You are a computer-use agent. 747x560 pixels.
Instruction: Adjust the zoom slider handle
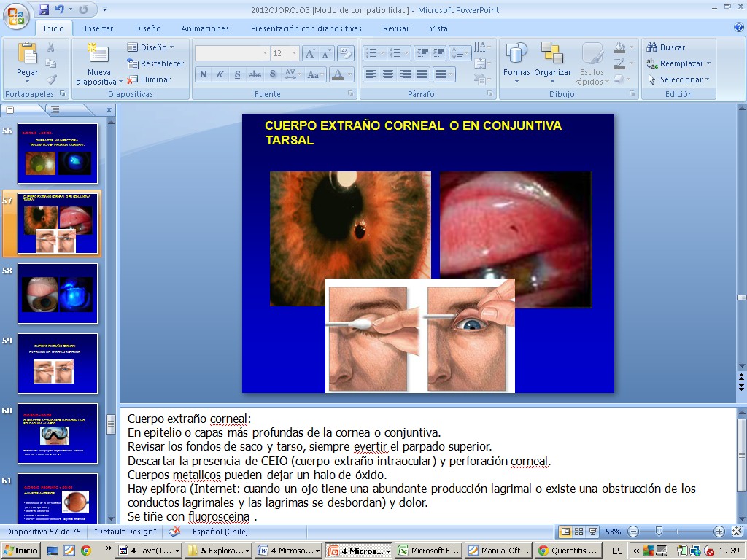pos(659,532)
